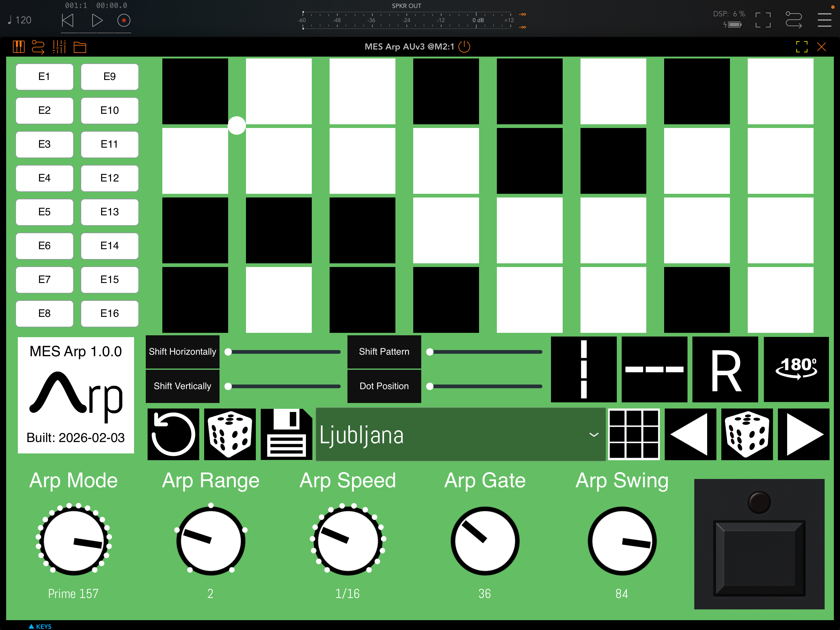840x630 pixels.
Task: Toggle host fullscreen icon near DSP meter
Action: pyautogui.click(x=763, y=20)
